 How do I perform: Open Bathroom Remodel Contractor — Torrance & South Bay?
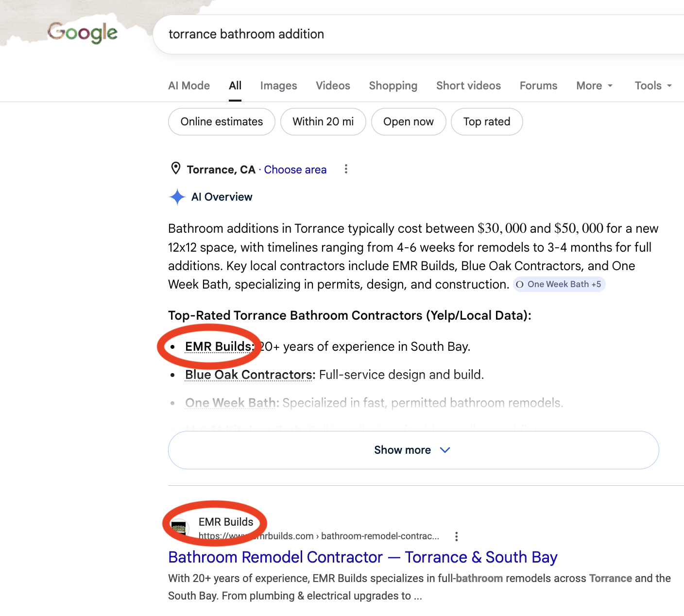[x=363, y=557]
